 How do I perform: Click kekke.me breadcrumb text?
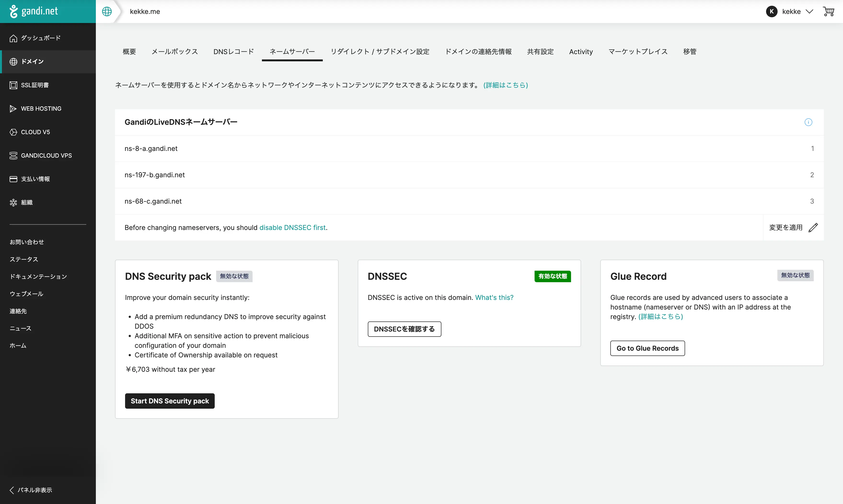(145, 11)
